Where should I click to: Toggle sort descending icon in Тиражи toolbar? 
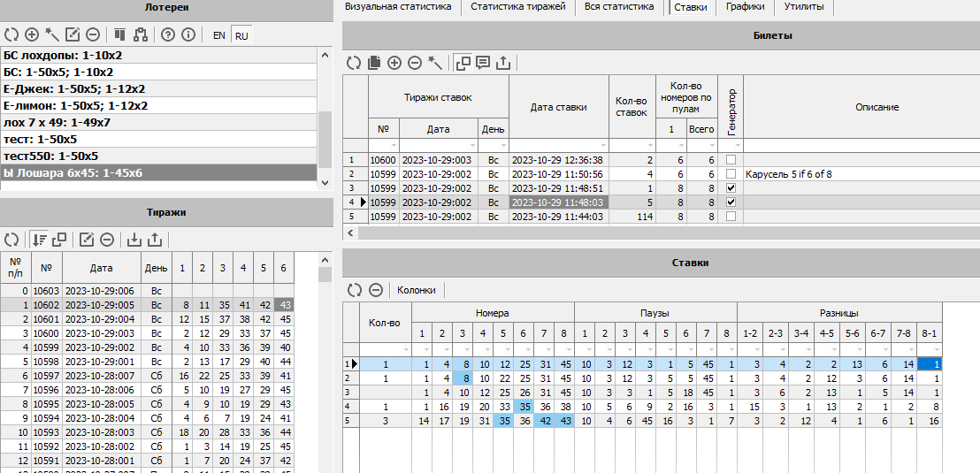pos(39,240)
